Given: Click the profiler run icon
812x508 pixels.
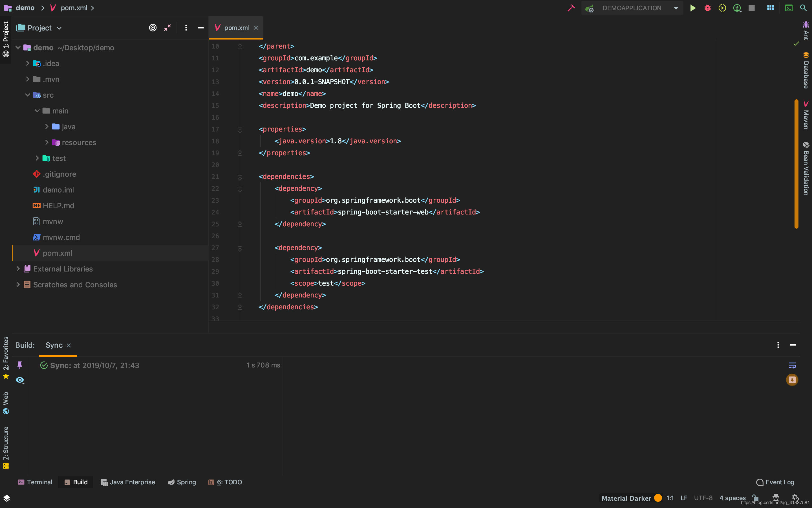Looking at the screenshot, I should pos(737,8).
